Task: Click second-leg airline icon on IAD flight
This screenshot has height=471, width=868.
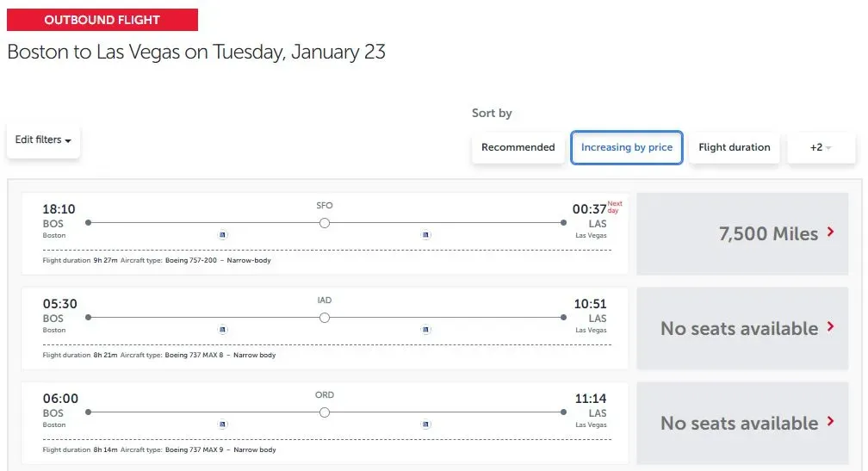Action: click(x=425, y=329)
